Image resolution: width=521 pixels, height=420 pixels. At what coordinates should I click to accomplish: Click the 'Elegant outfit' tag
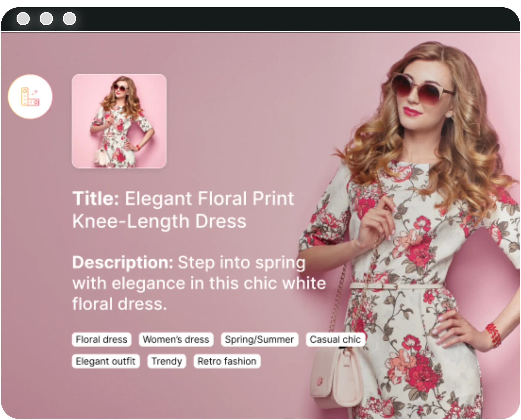point(106,361)
